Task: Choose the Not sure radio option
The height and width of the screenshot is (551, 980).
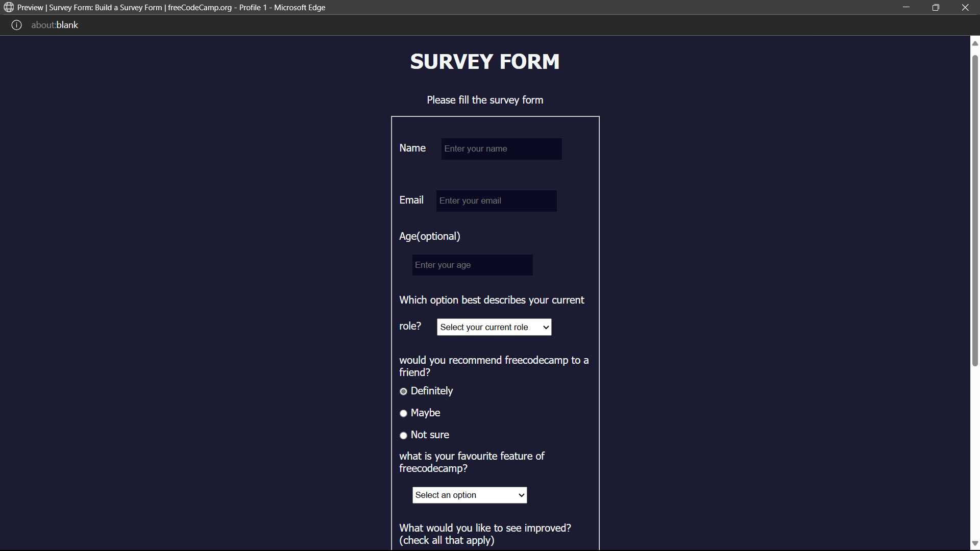Action: pyautogui.click(x=403, y=435)
